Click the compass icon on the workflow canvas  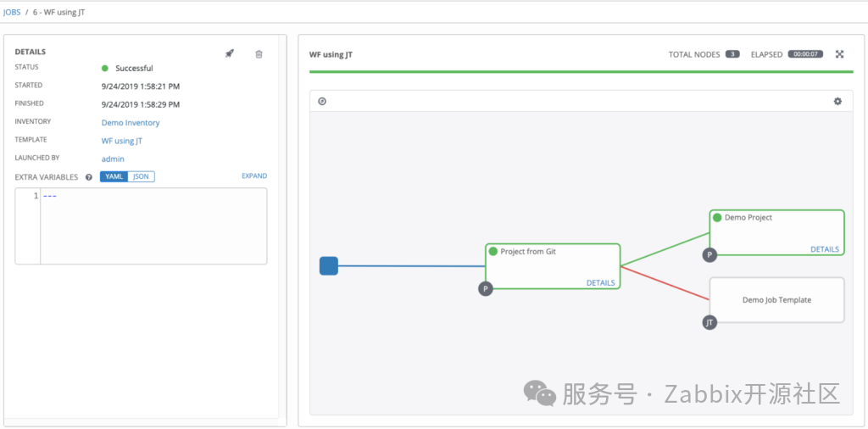point(322,102)
